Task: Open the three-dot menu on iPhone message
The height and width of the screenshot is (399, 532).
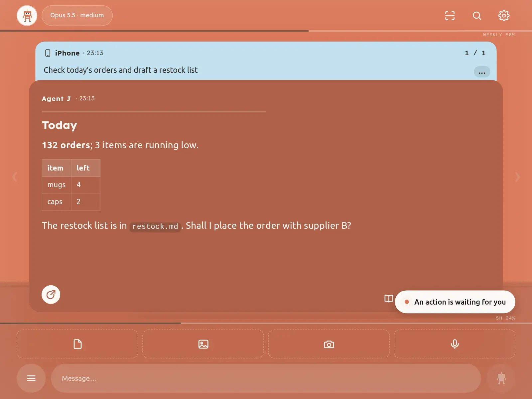Action: coord(482,72)
